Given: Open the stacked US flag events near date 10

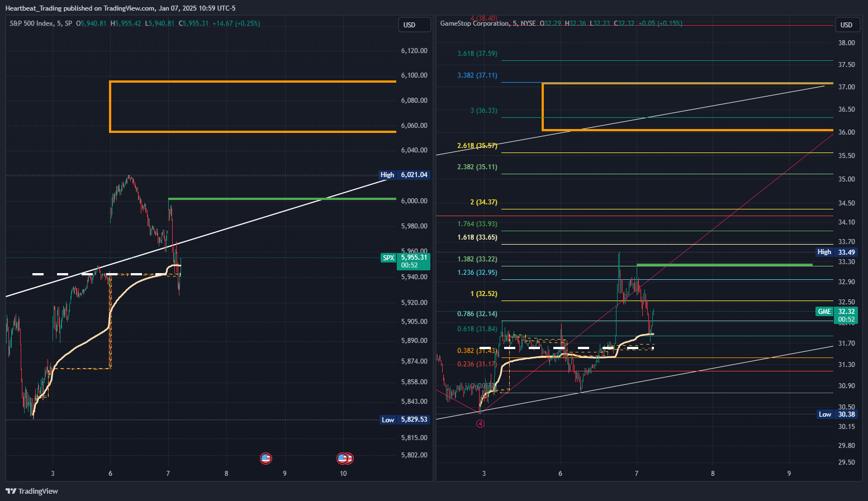Looking at the screenshot, I should click(345, 459).
